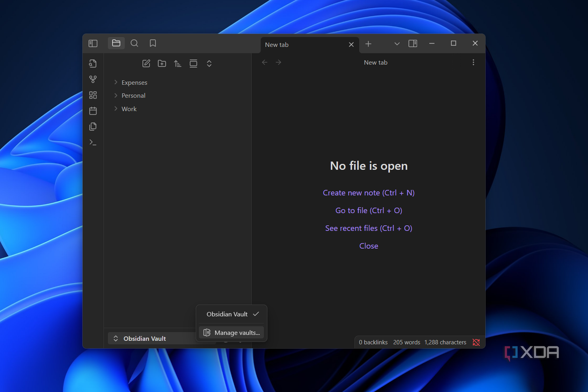This screenshot has width=588, height=392.
Task: Insert template ribbon icon
Action: 93,126
